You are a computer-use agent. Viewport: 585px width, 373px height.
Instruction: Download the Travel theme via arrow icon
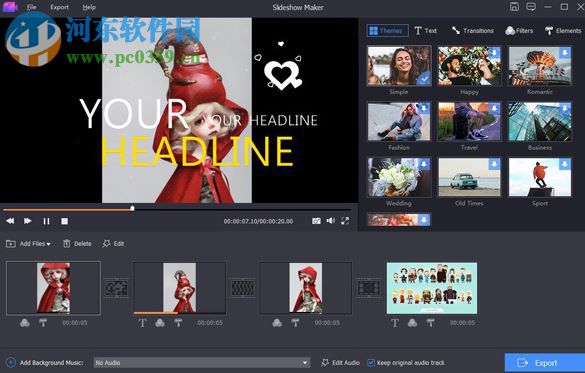(494, 109)
